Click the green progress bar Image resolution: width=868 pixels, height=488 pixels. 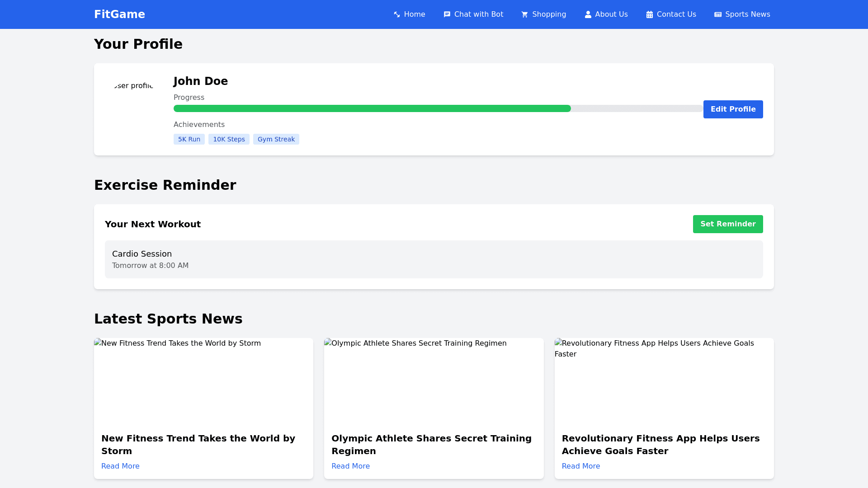pos(372,108)
